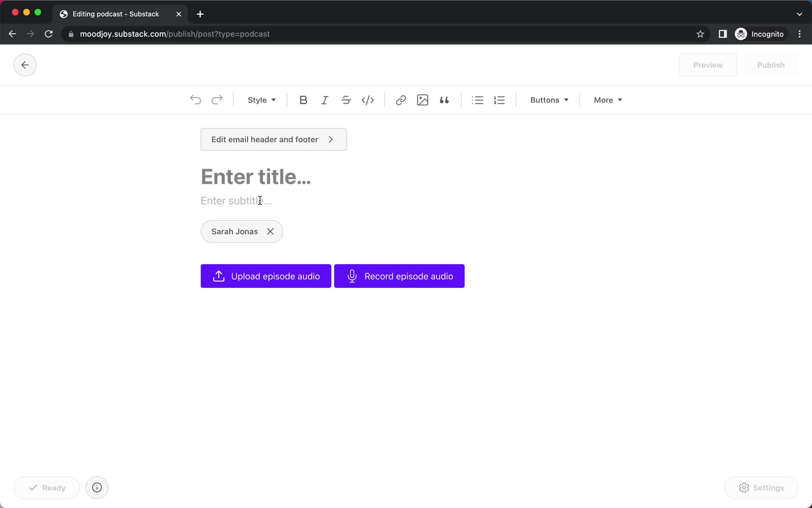The width and height of the screenshot is (812, 508).
Task: Insert a code block
Action: 368,100
